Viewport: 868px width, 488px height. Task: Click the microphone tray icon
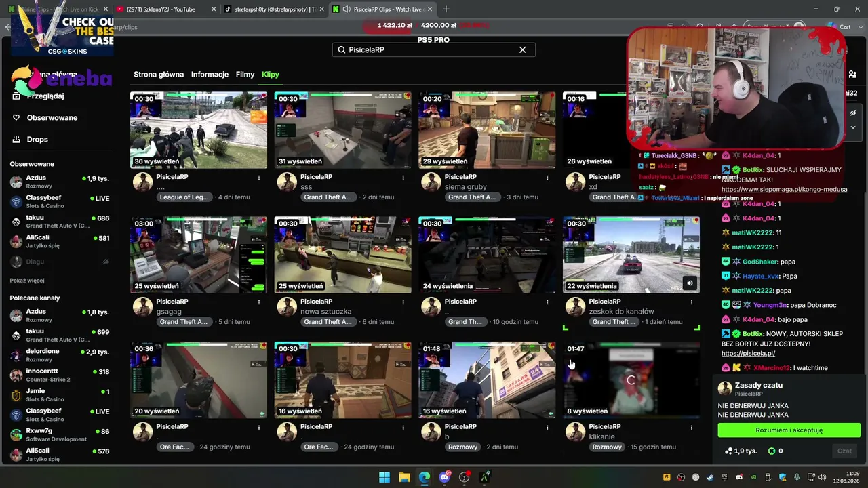point(797,477)
